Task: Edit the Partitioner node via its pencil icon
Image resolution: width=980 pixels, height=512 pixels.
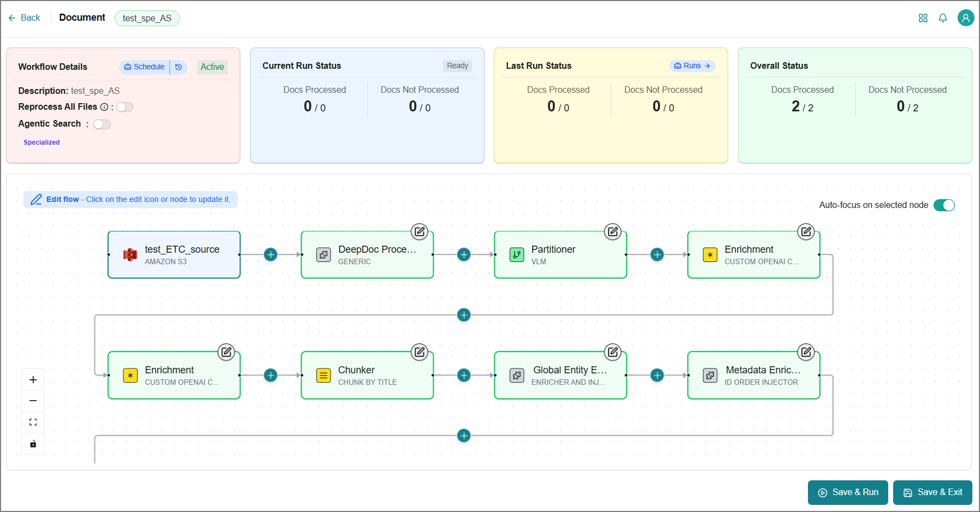Action: [x=613, y=231]
